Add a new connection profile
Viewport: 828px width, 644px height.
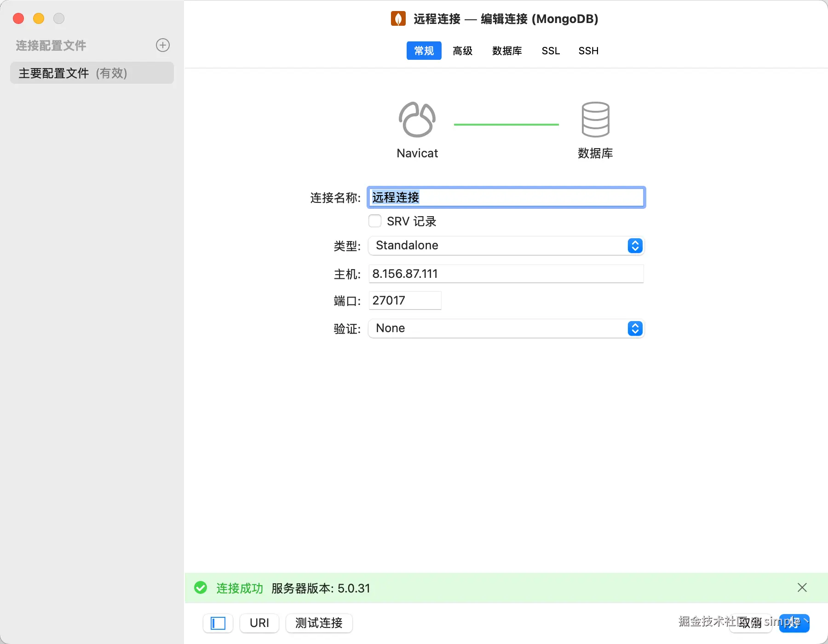tap(163, 45)
